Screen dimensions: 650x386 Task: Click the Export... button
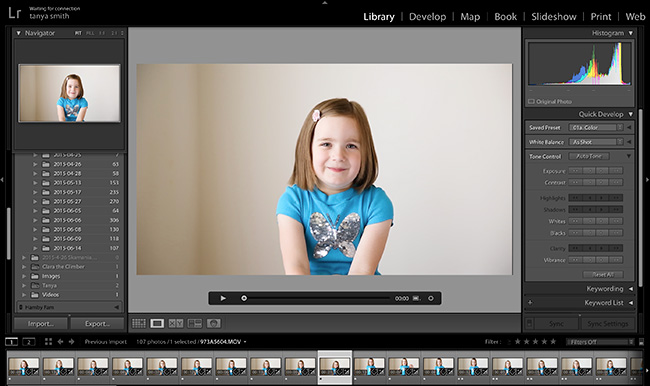coord(97,324)
